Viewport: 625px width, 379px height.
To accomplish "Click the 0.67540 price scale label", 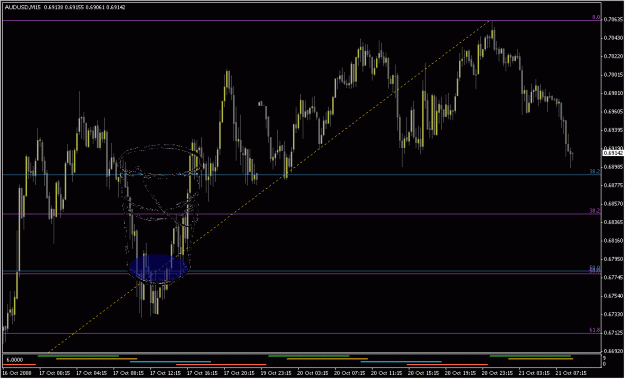I will tap(613, 296).
